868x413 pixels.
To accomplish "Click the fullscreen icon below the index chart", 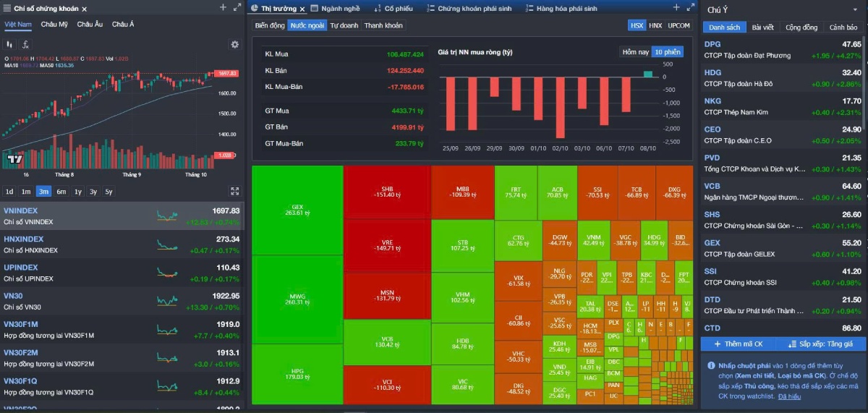I will [234, 192].
